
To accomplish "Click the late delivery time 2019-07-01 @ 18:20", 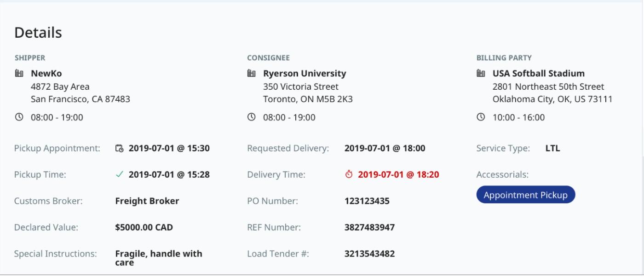I will pyautogui.click(x=398, y=174).
